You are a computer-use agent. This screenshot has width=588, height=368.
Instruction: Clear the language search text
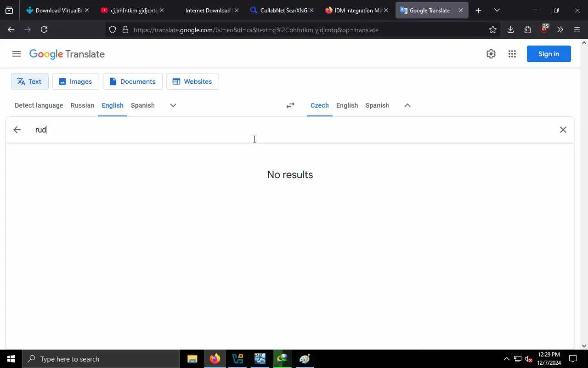tap(563, 130)
